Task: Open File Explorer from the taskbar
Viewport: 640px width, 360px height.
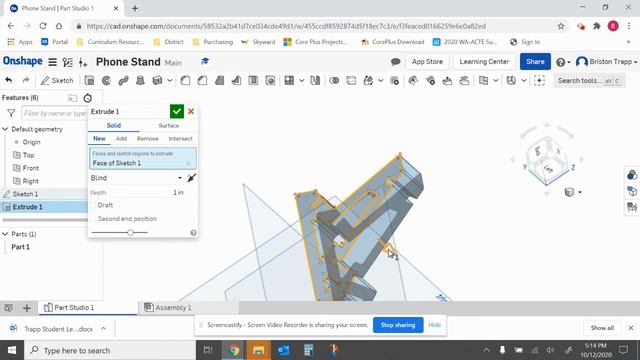Action: (x=258, y=350)
